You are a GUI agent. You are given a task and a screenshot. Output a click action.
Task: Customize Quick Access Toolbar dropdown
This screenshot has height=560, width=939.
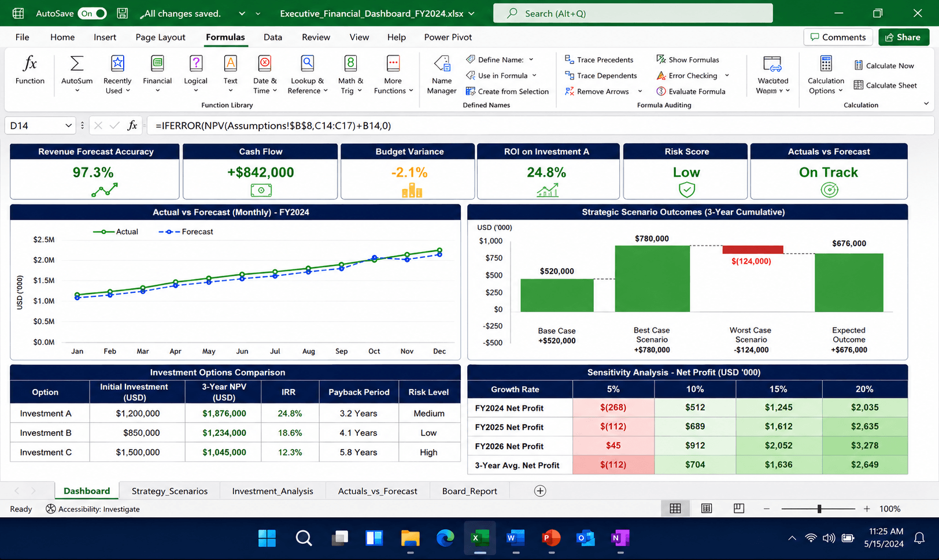258,13
